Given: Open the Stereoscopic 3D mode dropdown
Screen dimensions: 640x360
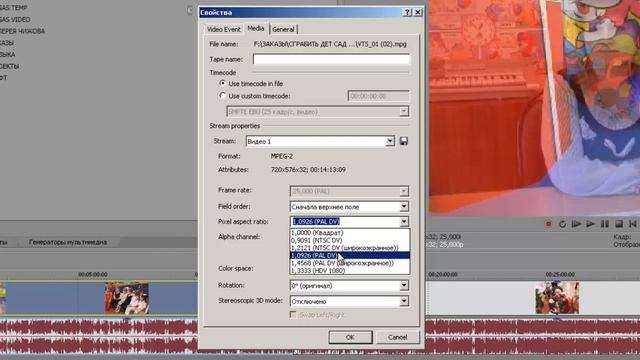Looking at the screenshot, I should (x=349, y=301).
